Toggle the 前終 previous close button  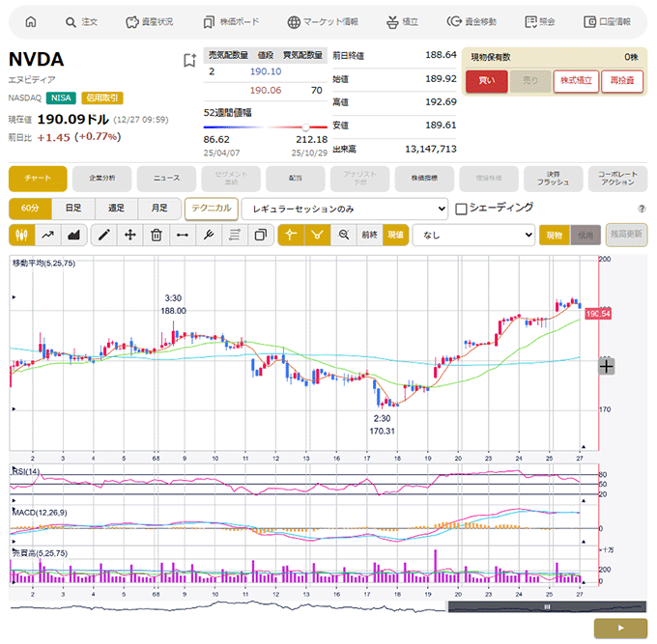tap(370, 235)
